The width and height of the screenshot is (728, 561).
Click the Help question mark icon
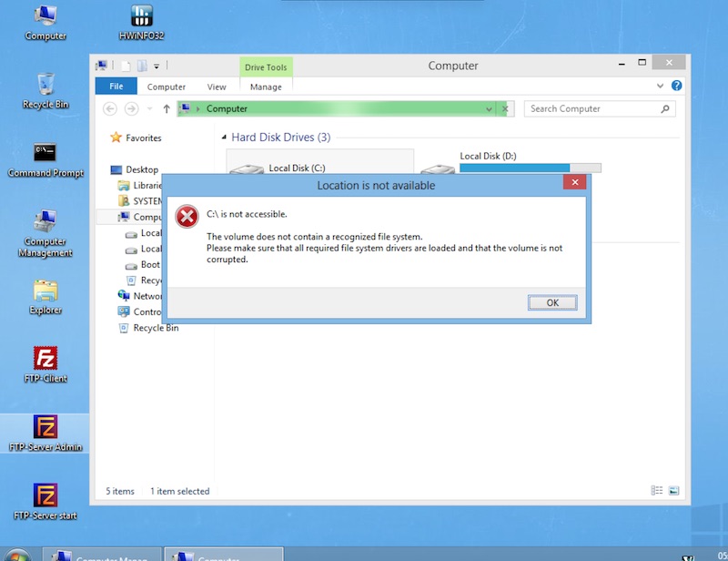(x=676, y=87)
